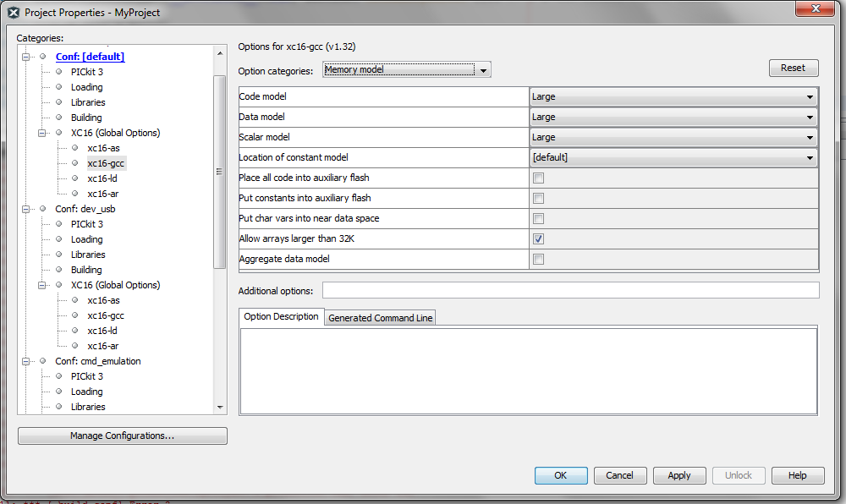Enable Put constants into auxiliary flash

point(538,199)
